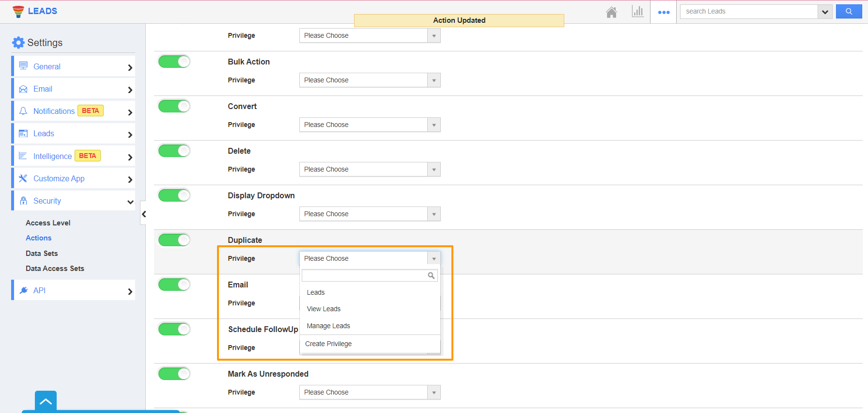Viewport: 868px width, 413px height.
Task: Expand the search Leads dropdown arrow
Action: coord(825,12)
